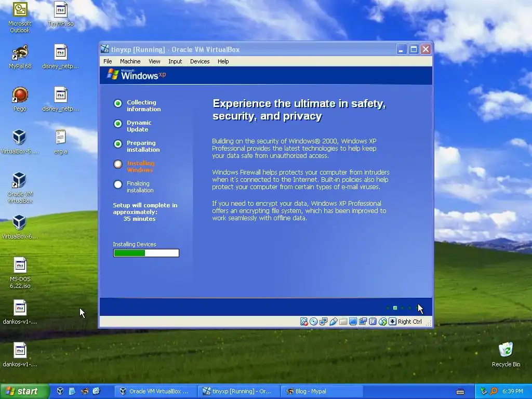
Task: Click the 'Experience the ultimate in safety' heading
Action: coord(299,110)
